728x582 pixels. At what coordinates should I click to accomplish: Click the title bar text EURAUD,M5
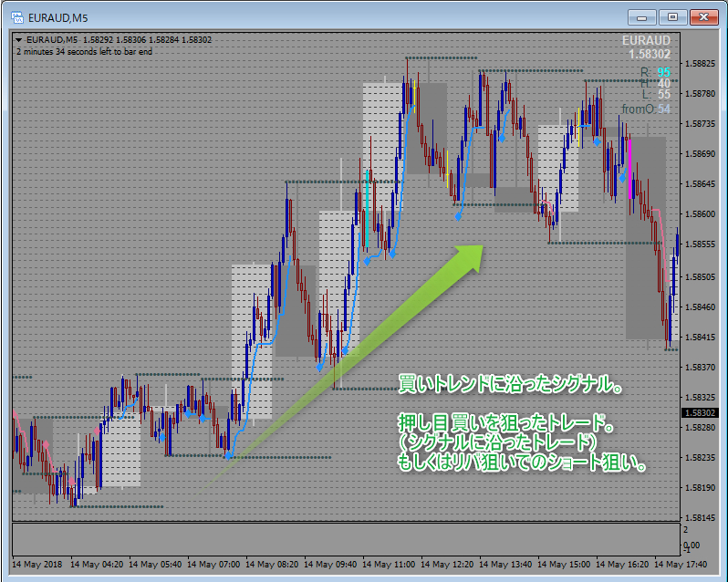click(x=58, y=18)
